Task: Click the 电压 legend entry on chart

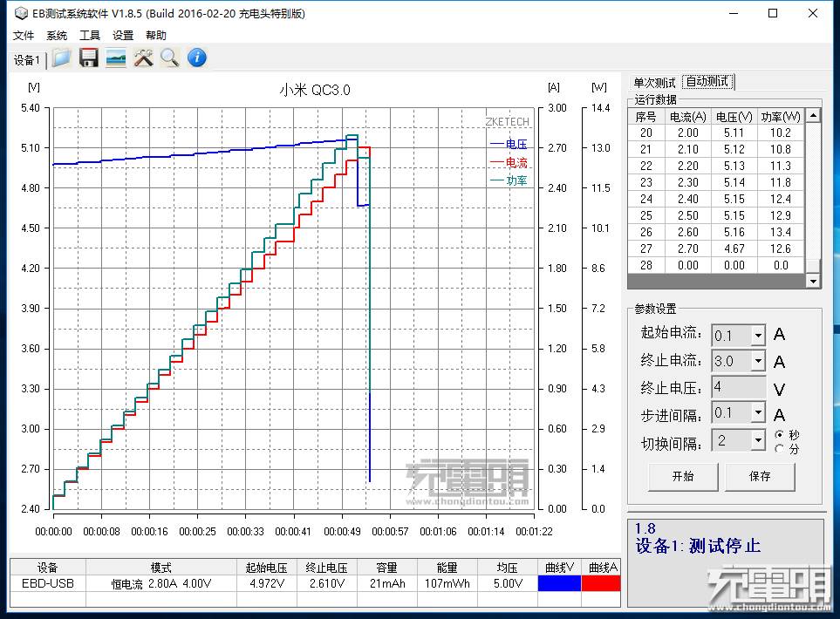Action: tap(509, 144)
